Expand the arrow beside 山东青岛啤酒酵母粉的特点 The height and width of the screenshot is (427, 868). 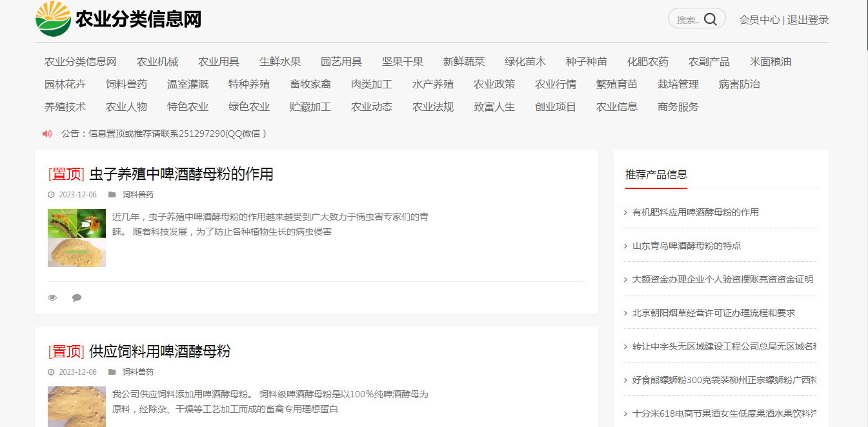pos(625,245)
